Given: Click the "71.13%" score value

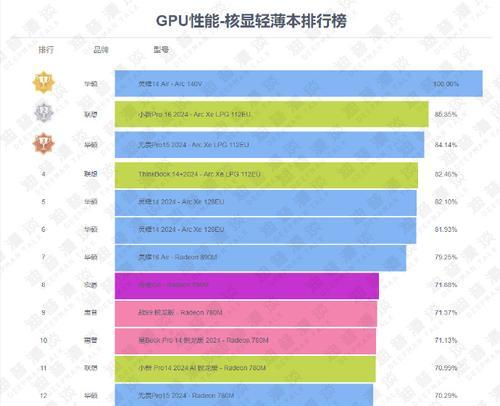Looking at the screenshot, I should click(x=446, y=340).
